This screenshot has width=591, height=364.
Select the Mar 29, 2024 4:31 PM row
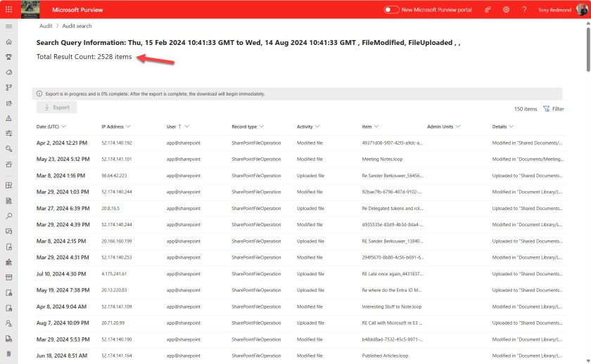[302, 257]
